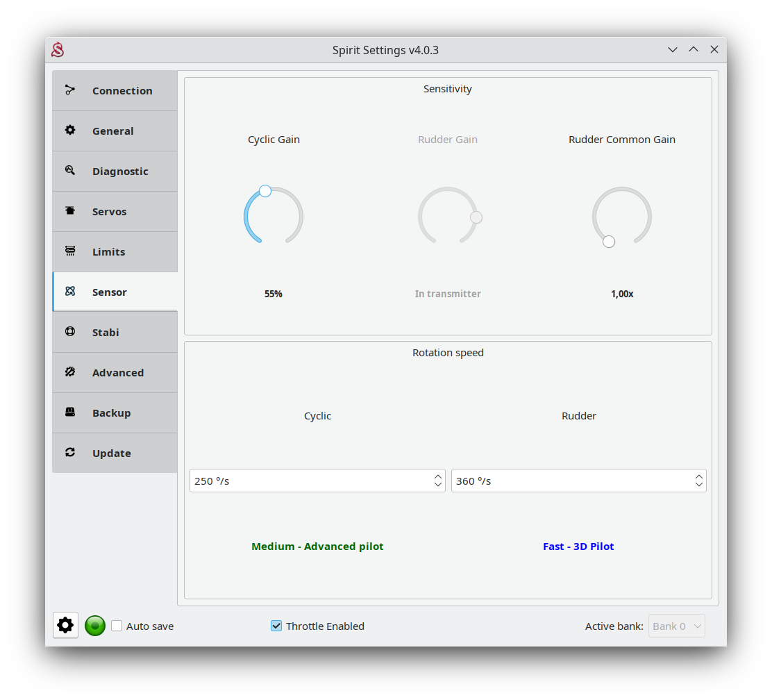Open the Active bank dropdown

tap(676, 626)
